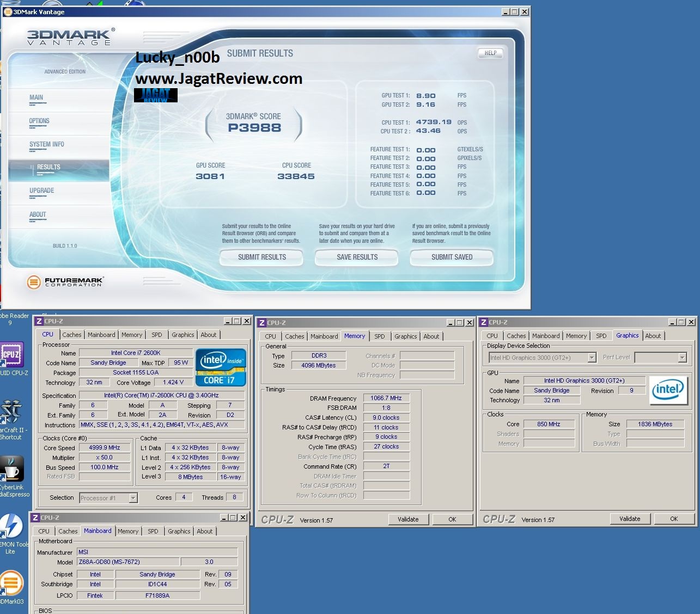Click the JagatReview logo image
700x614 pixels.
pos(156,95)
